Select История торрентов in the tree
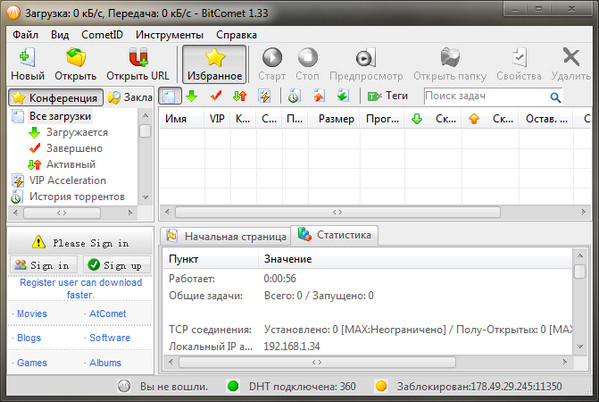Viewport: 599px width, 402px height. (77, 196)
